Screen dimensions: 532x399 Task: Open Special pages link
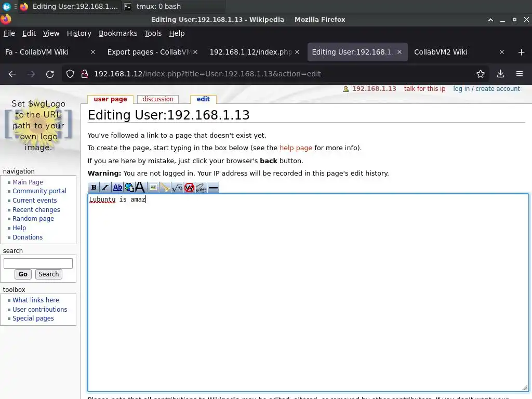click(33, 318)
